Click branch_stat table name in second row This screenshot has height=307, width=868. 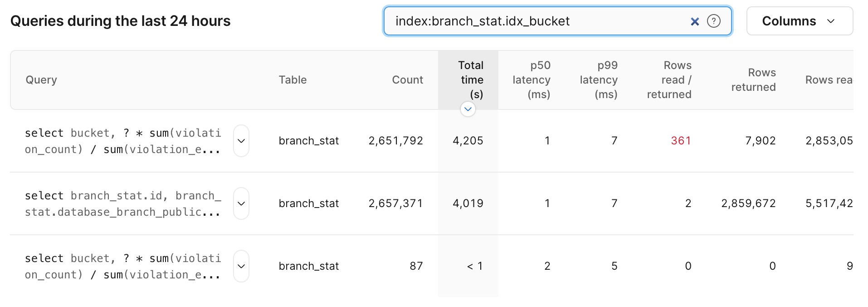(x=309, y=203)
